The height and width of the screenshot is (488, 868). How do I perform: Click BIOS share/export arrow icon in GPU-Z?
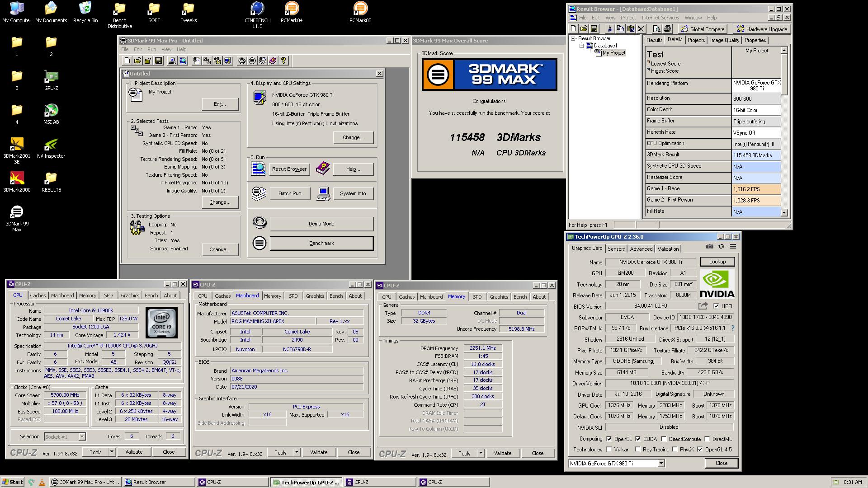coord(703,306)
